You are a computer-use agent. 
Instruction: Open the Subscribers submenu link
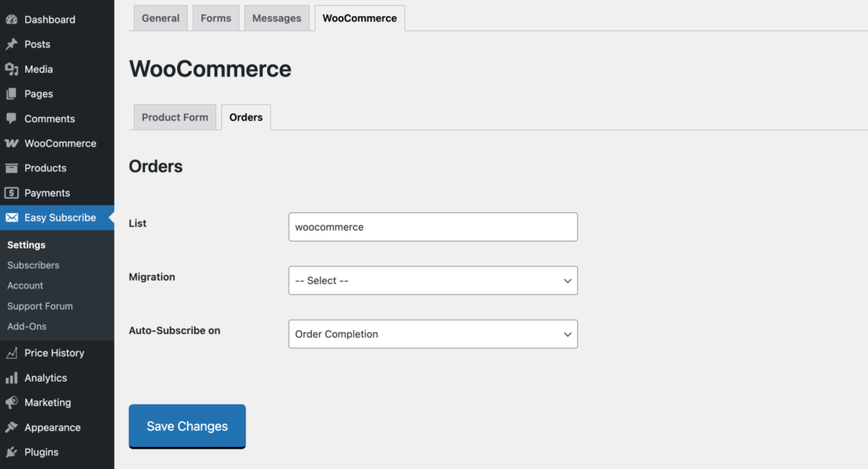click(x=33, y=265)
